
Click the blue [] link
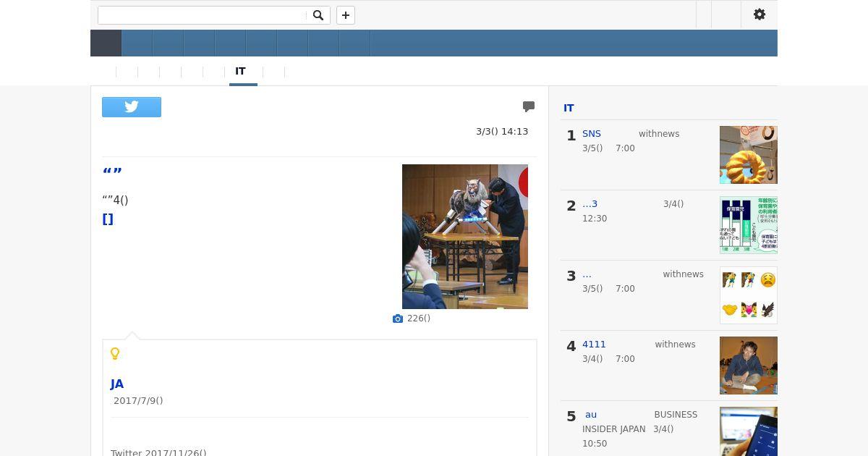(x=108, y=219)
